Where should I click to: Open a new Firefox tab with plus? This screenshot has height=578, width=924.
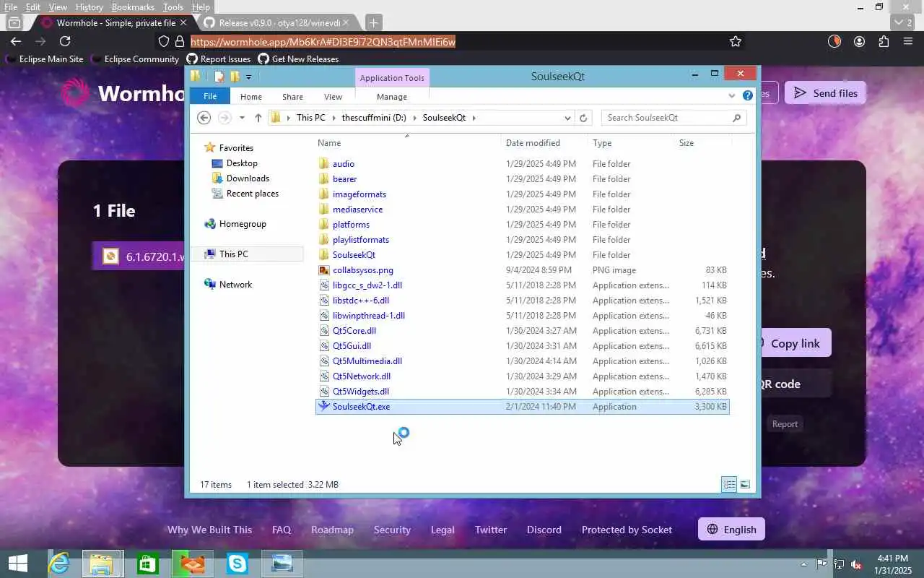(373, 22)
